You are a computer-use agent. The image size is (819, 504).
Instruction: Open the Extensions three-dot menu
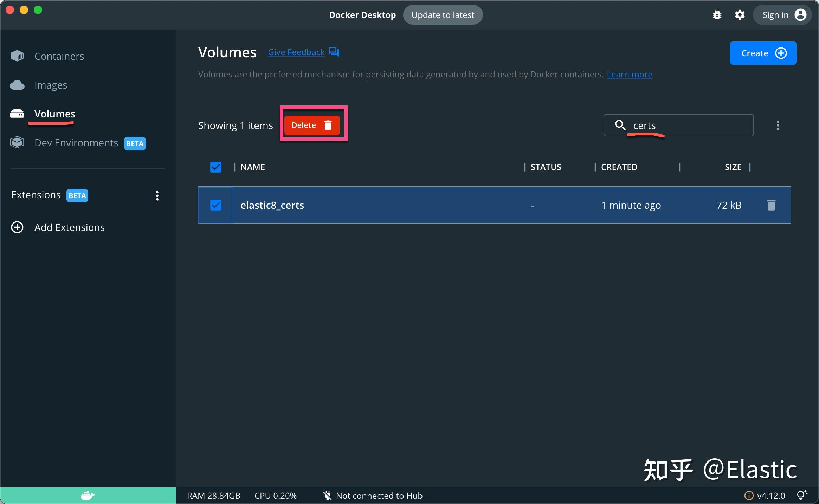pos(157,196)
